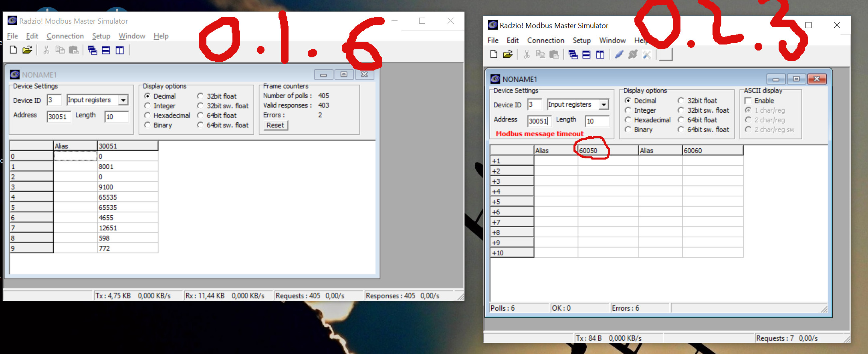
Task: Click table cell with value 8001
Action: [x=127, y=166]
